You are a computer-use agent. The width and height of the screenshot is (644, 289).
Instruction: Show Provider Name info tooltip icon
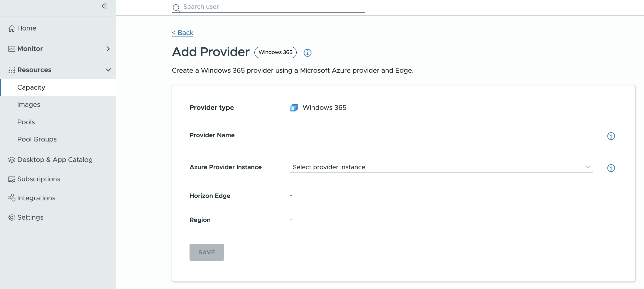611,136
